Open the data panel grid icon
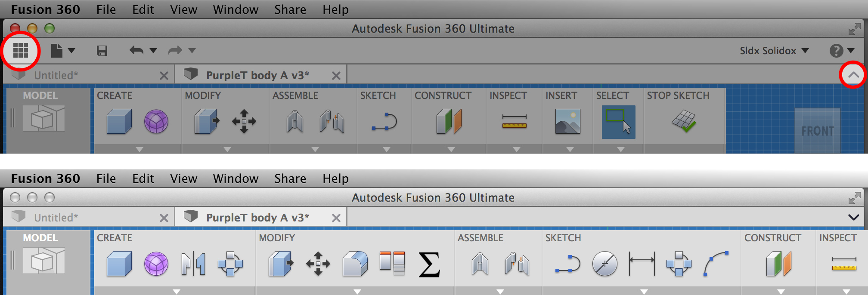Viewport: 868px width, 295px height. [x=20, y=51]
